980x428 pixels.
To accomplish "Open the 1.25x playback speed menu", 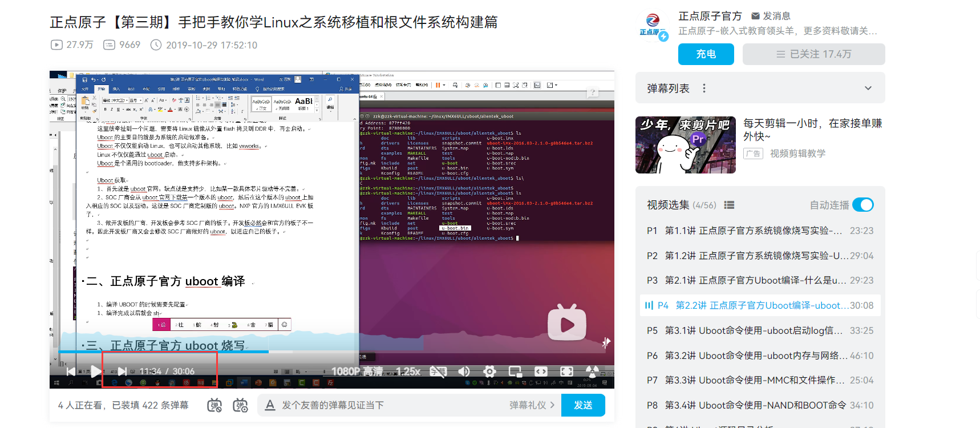I will 408,372.
